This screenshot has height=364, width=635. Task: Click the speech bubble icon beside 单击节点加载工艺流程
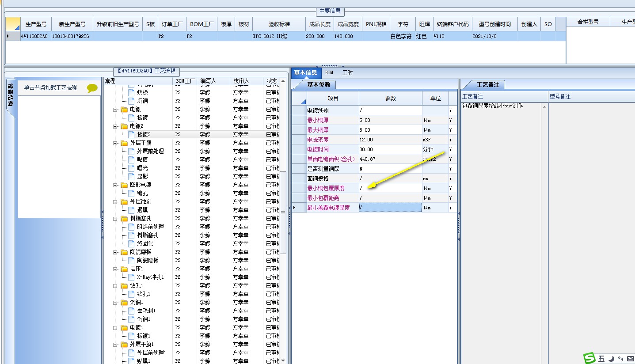(x=92, y=88)
